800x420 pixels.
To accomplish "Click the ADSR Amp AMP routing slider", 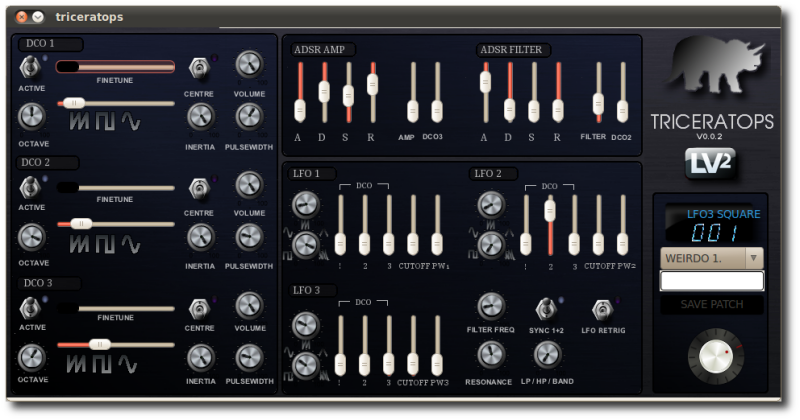I will tap(413, 93).
